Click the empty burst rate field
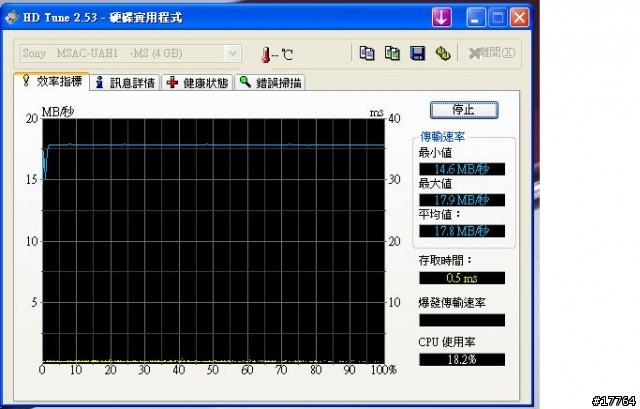Viewport: 640px width, 409px height. point(462,320)
